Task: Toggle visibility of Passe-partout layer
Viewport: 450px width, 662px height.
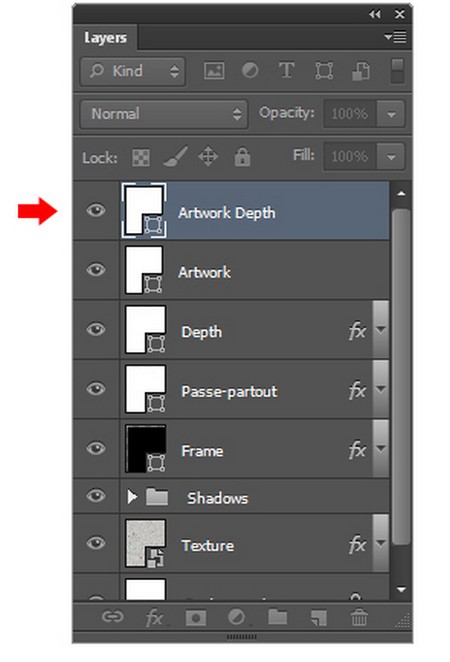Action: pyautogui.click(x=96, y=388)
